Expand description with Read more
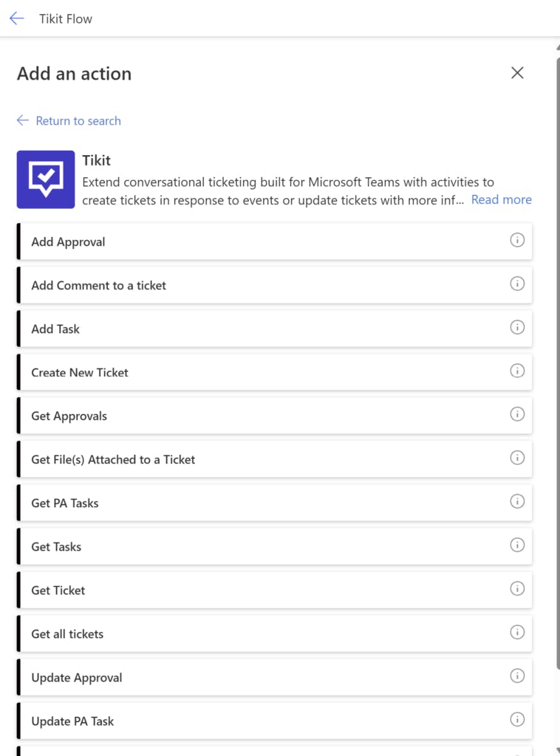The image size is (560, 756). pyautogui.click(x=501, y=199)
